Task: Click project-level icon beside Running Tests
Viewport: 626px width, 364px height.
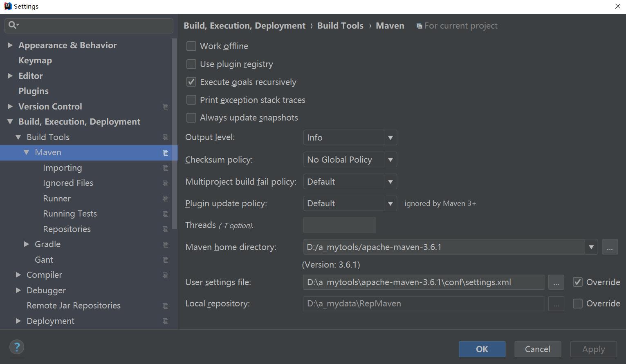Action: click(165, 214)
